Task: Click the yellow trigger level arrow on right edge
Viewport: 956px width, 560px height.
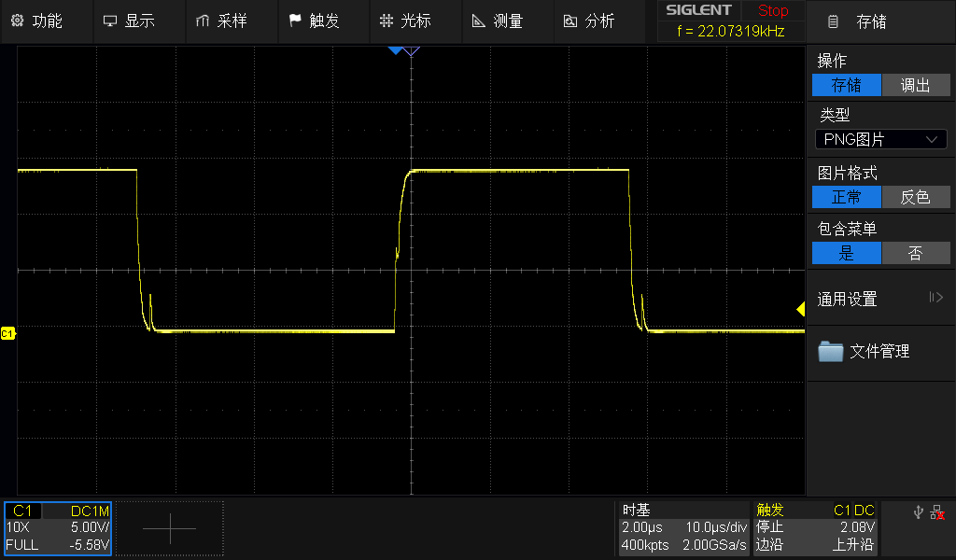Action: point(800,310)
